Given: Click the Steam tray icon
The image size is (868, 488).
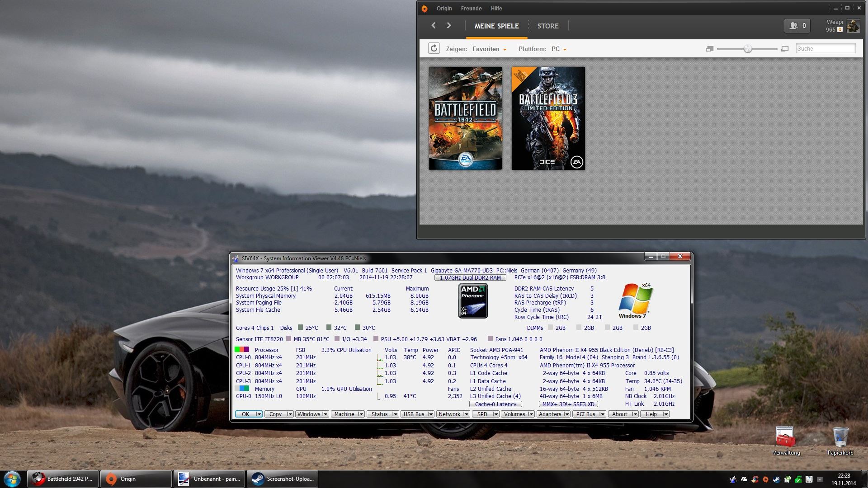Looking at the screenshot, I should coord(776,479).
